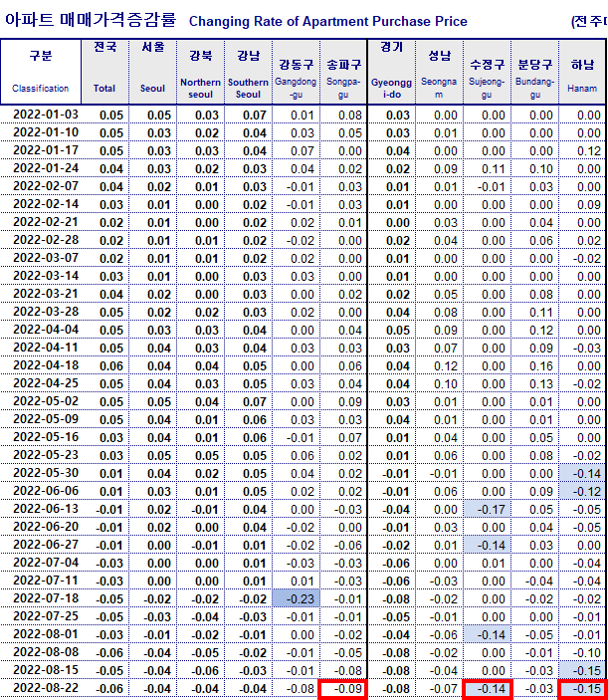Select the 구분 Classification header cell
608x700 pixels.
(x=41, y=72)
